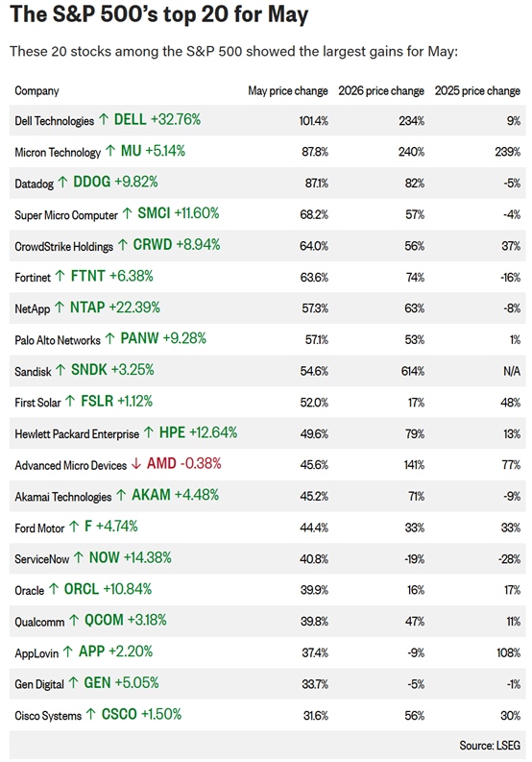This screenshot has height=762, width=532.
Task: Click the 2026 price change header
Action: [x=381, y=91]
